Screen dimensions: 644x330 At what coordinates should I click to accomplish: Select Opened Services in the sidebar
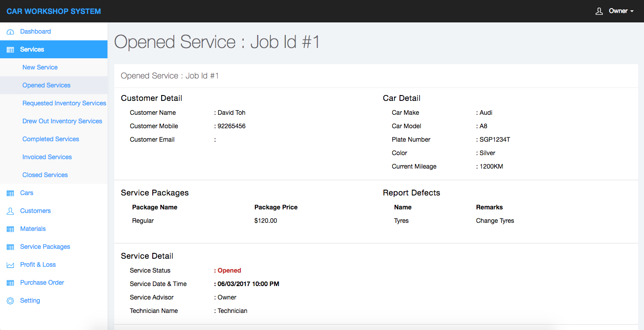coord(46,85)
